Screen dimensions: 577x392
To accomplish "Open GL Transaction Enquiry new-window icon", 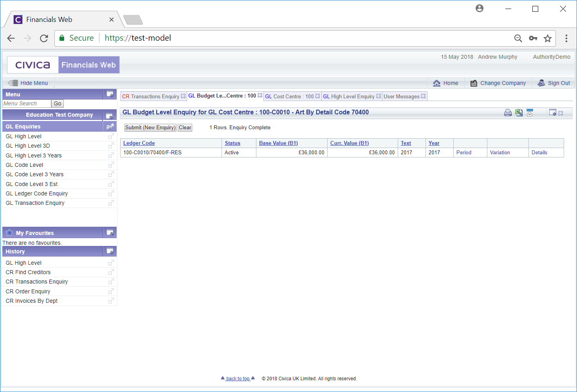I will [111, 203].
